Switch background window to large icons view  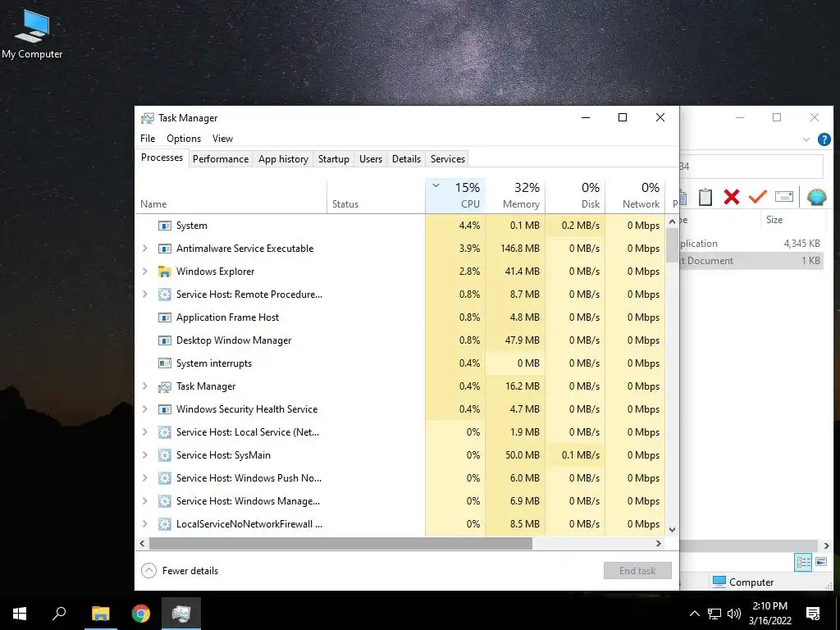(x=820, y=562)
